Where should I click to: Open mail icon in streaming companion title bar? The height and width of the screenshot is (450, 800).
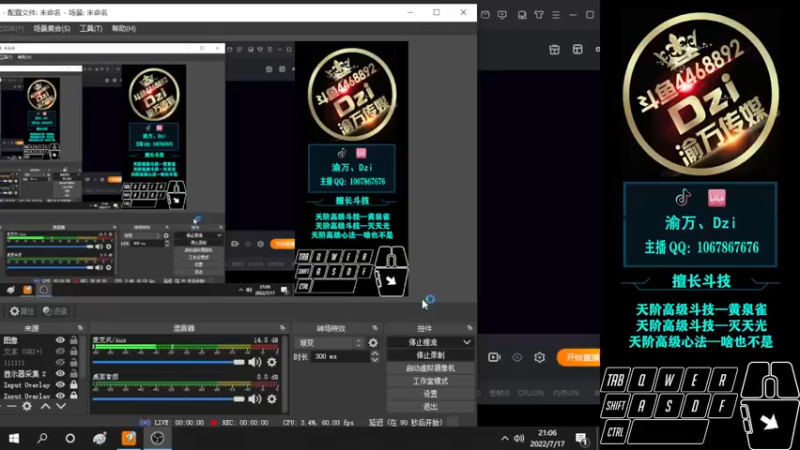pyautogui.click(x=485, y=15)
